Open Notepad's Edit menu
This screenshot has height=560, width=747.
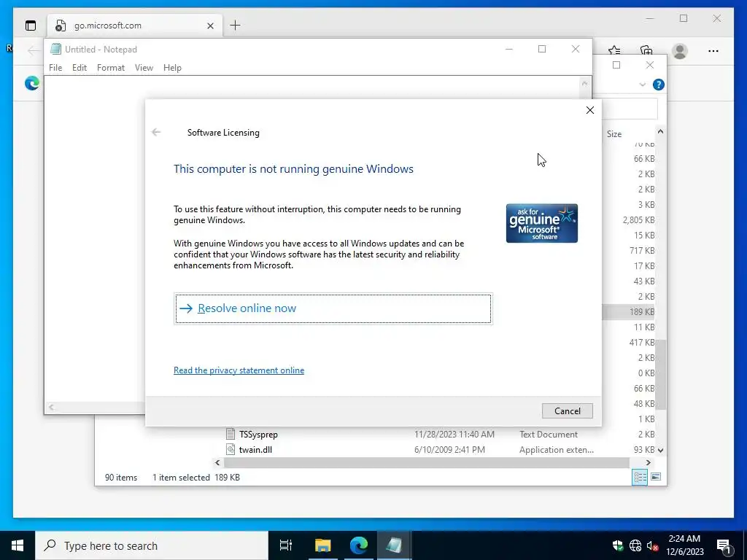(x=80, y=68)
